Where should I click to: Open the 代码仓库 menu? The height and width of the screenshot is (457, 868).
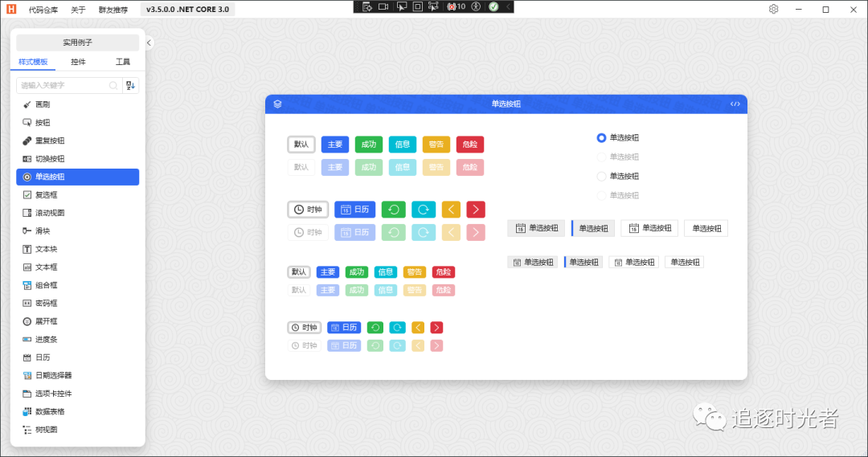coord(43,10)
